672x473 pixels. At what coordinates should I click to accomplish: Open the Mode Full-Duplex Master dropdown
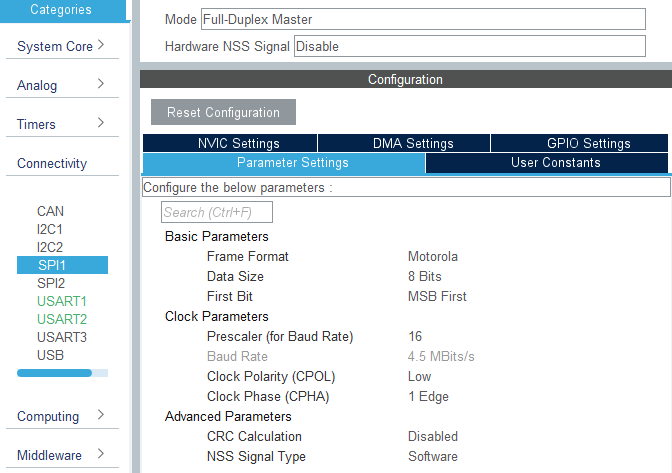coord(423,20)
